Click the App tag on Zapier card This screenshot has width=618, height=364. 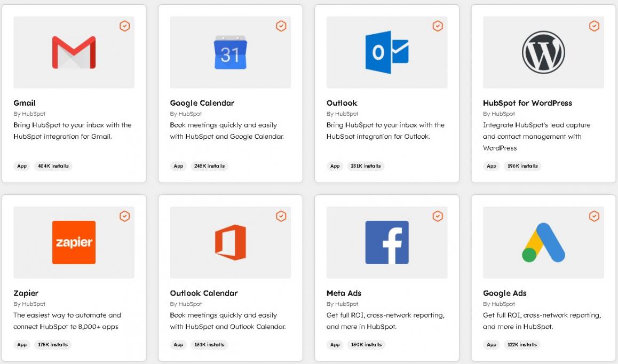(x=22, y=345)
